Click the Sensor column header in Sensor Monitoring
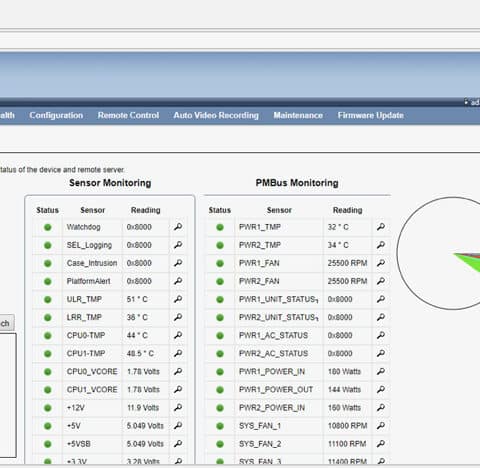480x468 pixels. click(93, 210)
